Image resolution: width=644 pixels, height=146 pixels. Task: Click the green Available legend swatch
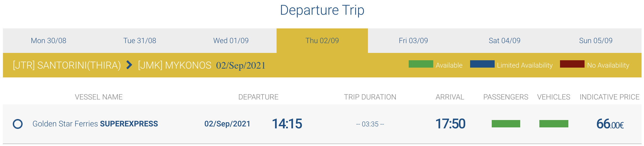click(421, 64)
